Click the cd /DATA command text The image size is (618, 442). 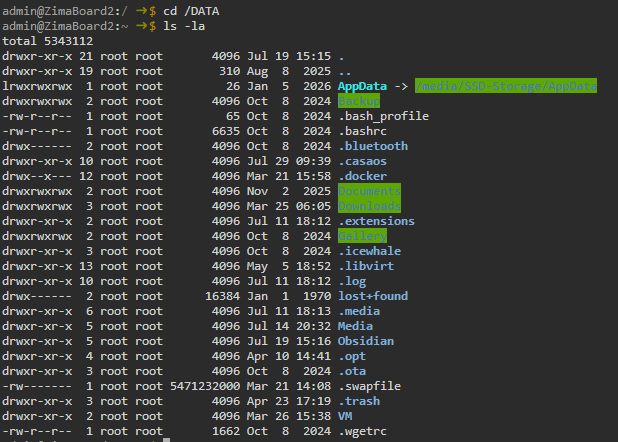(x=191, y=11)
